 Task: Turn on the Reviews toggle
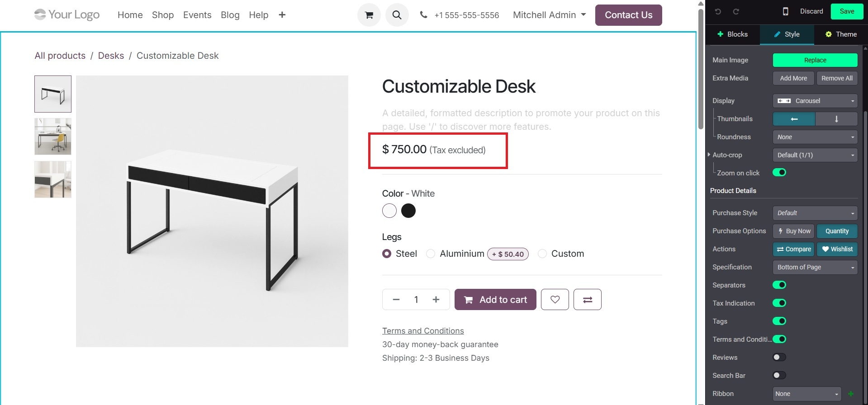[x=779, y=357]
